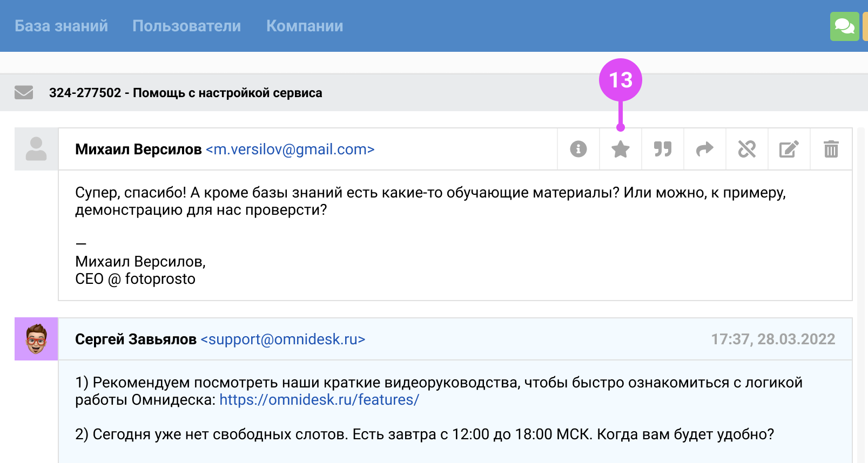The width and height of the screenshot is (868, 463).
Task: Open the База знаний menu item
Action: 61,26
